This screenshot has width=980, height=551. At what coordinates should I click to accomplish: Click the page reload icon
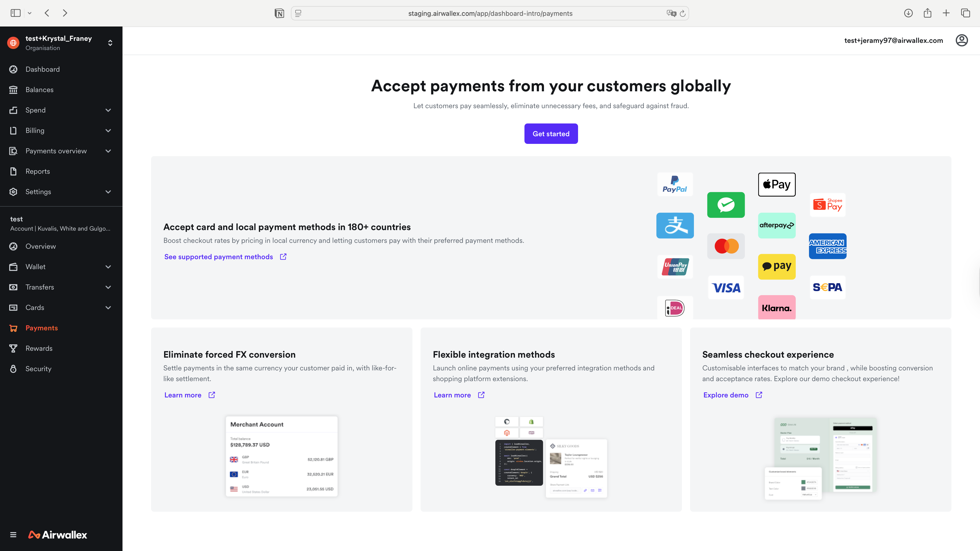682,13
